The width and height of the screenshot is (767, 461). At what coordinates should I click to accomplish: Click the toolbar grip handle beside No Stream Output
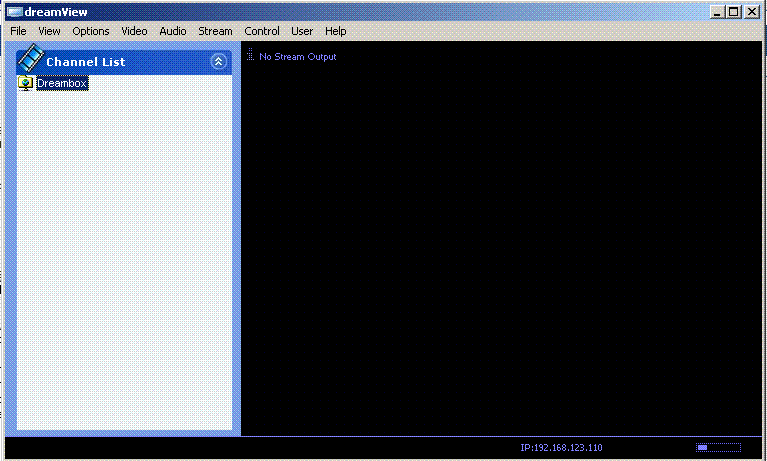pos(250,54)
